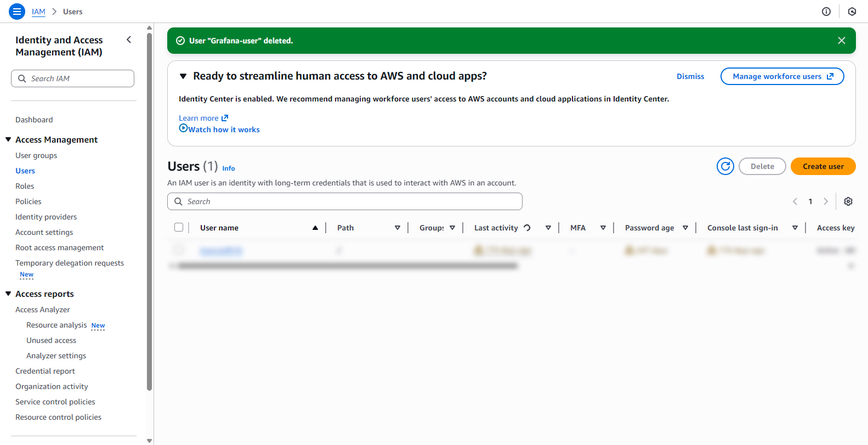
Task: Collapse the streamline human access banner triangle
Action: click(183, 76)
